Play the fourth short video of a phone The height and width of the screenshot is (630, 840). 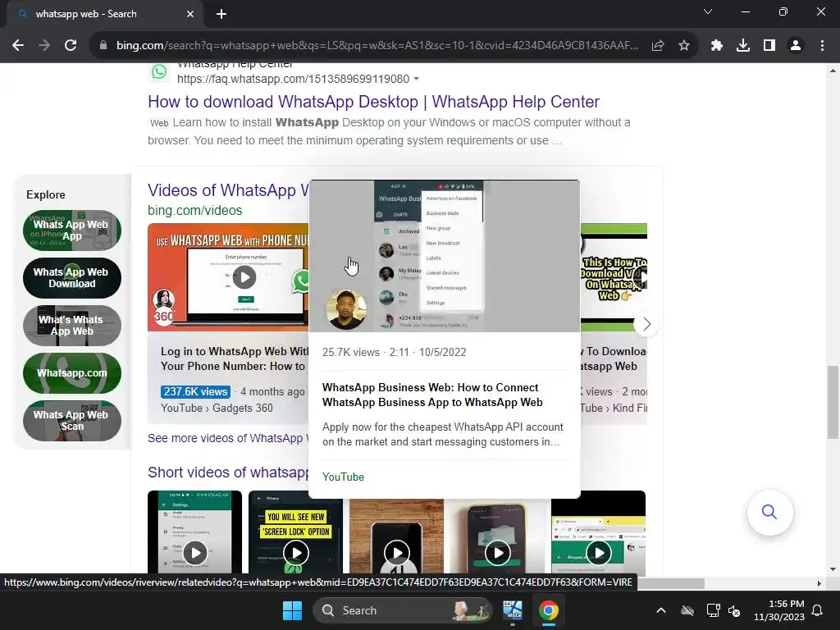(x=498, y=553)
